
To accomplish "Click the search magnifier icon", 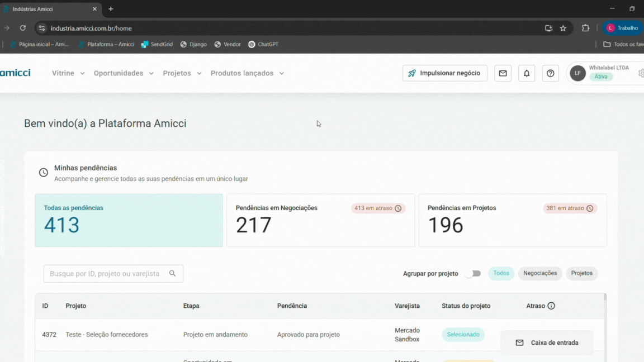I will 173,274.
